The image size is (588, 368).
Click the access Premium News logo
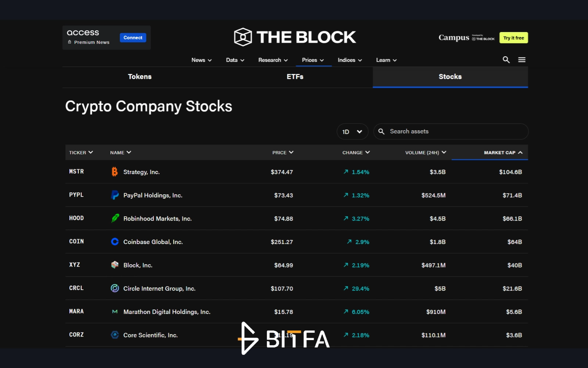pos(88,37)
